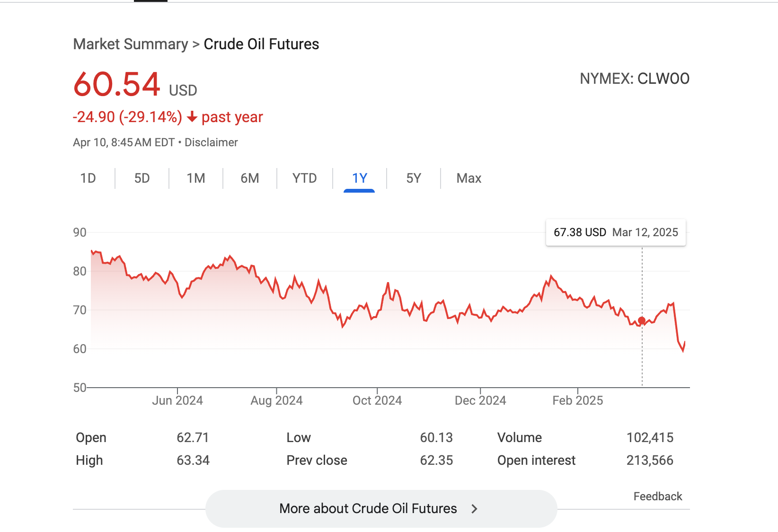
Task: Switch chart to YTD view
Action: tap(304, 178)
